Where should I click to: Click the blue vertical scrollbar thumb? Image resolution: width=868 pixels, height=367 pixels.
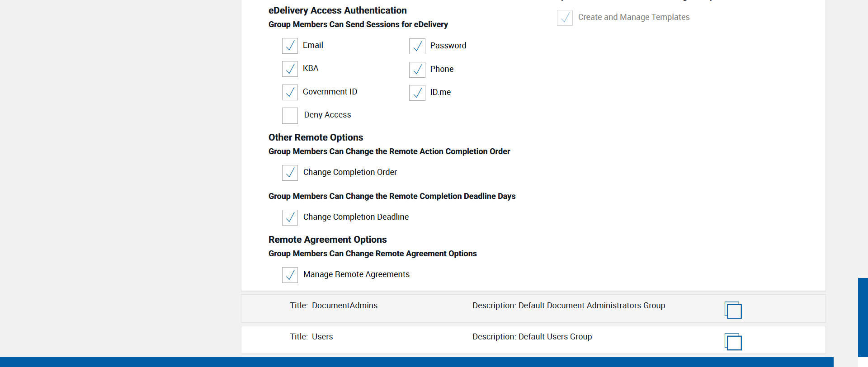[863, 316]
